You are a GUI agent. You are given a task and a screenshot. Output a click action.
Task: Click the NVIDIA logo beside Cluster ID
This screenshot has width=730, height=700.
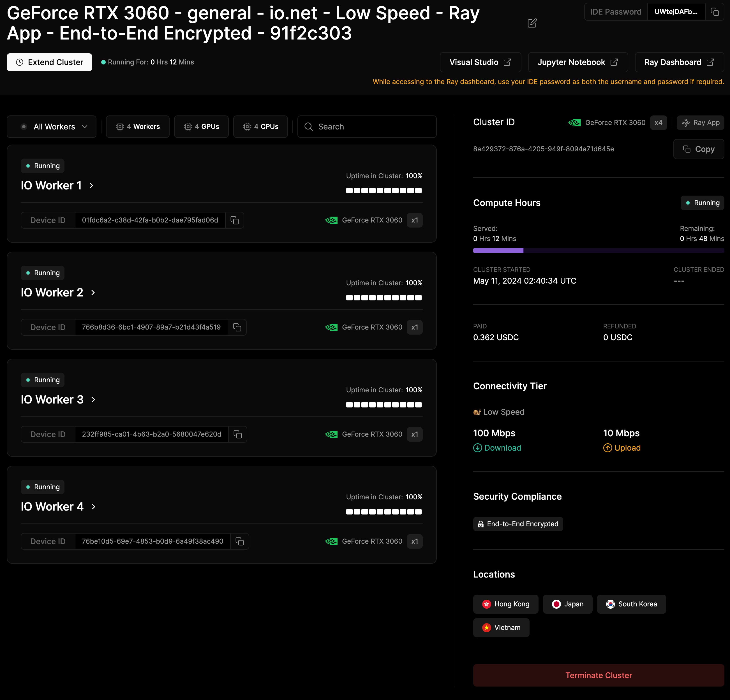[574, 122]
